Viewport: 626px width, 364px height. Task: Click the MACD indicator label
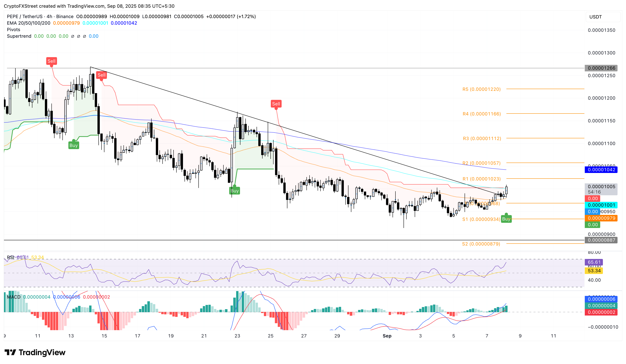coord(14,297)
